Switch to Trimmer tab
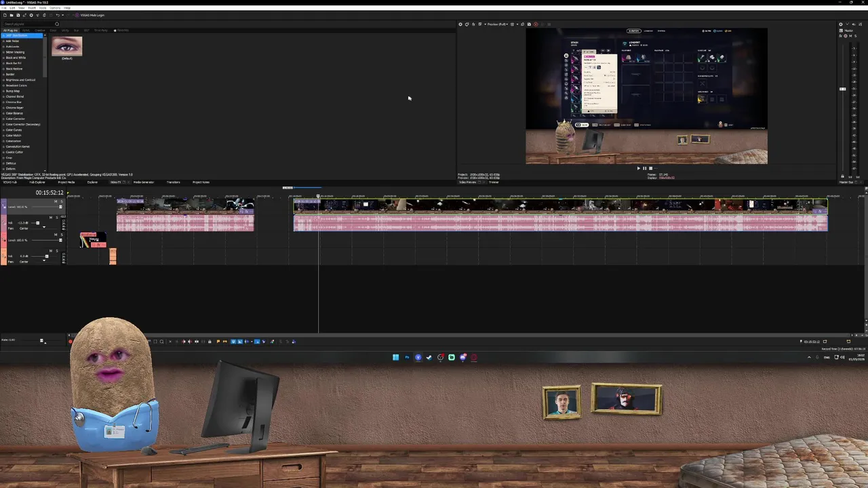The height and width of the screenshot is (488, 868). (x=494, y=182)
